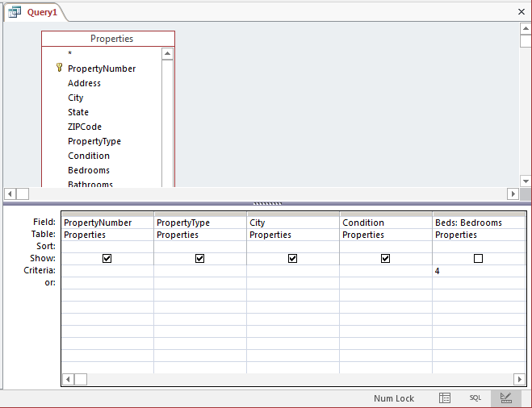
Task: Uncheck Show for PropertyNumber column
Action: coord(107,259)
